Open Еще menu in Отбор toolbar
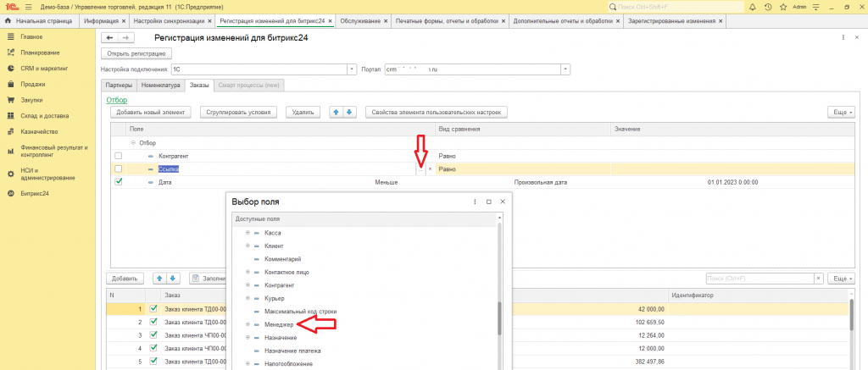The height and width of the screenshot is (370, 868). (x=840, y=113)
